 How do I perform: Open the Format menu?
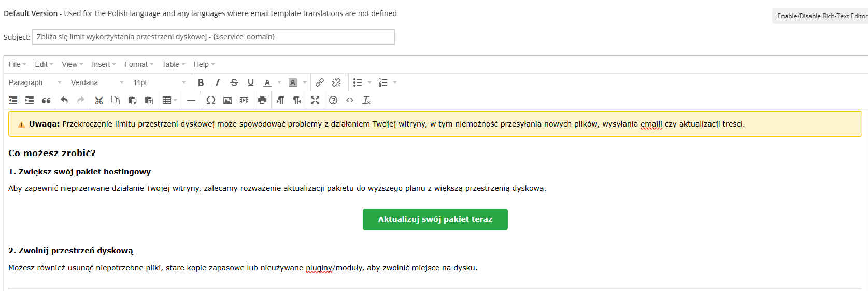[139, 64]
